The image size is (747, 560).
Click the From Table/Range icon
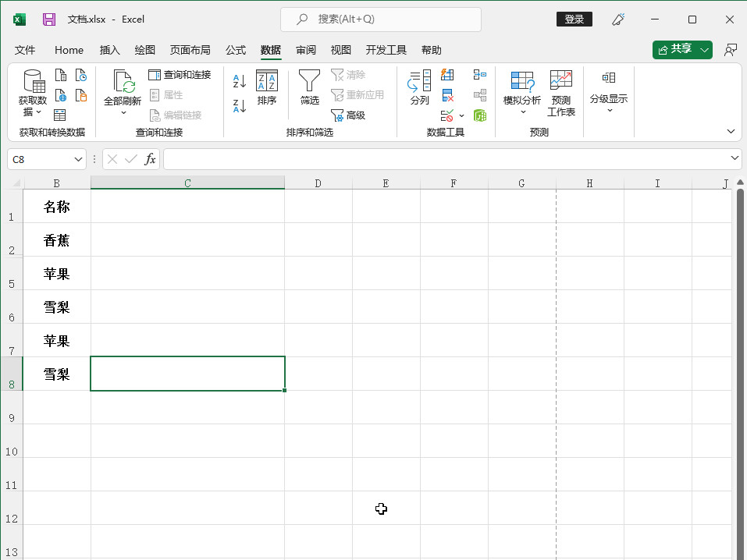(60, 115)
